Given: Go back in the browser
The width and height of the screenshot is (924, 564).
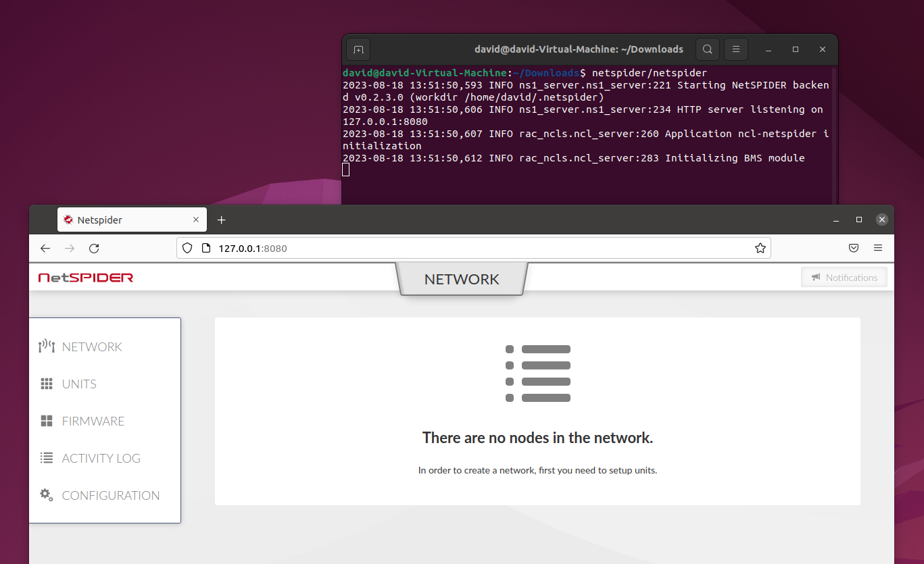Looking at the screenshot, I should (45, 248).
